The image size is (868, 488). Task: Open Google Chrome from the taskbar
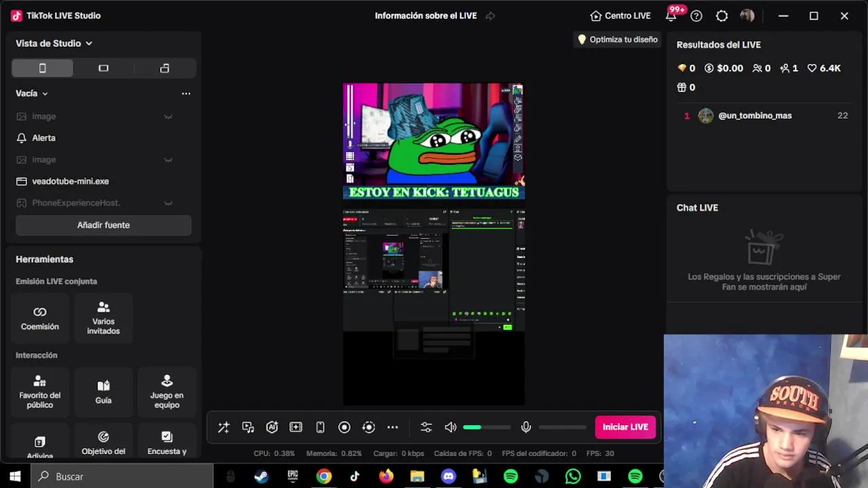pyautogui.click(x=323, y=476)
